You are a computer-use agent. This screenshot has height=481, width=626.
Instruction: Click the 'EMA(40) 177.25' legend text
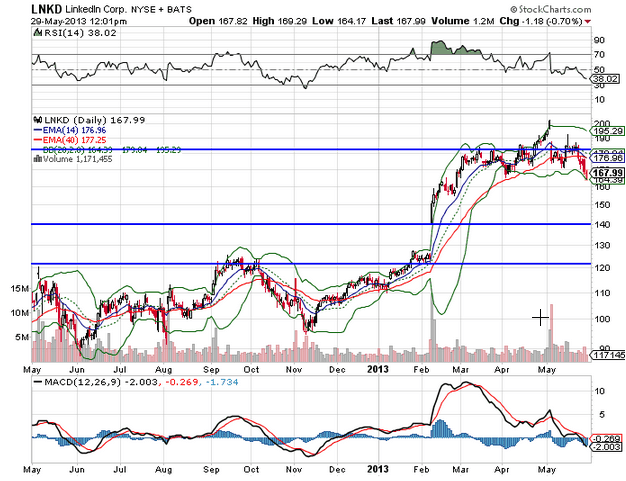(x=74, y=140)
